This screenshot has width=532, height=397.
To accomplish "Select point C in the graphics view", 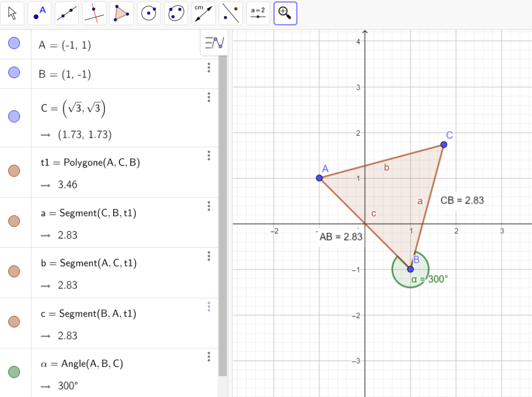I will (443, 145).
